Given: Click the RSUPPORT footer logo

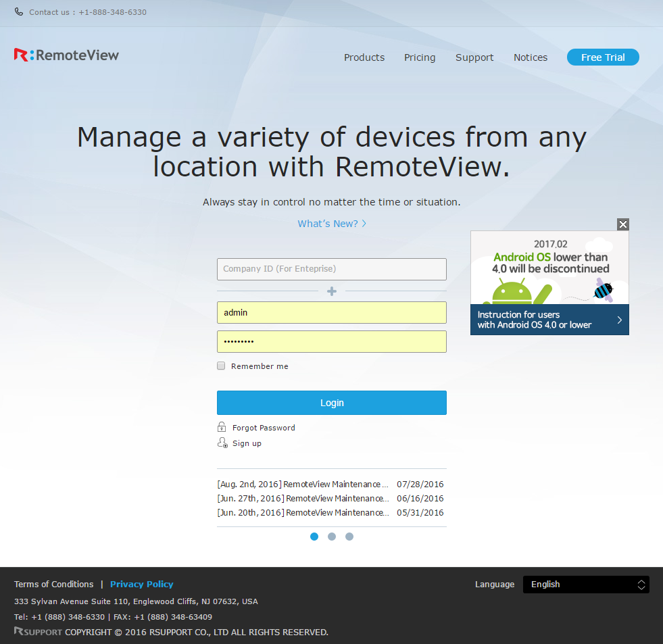Looking at the screenshot, I should 38,632.
